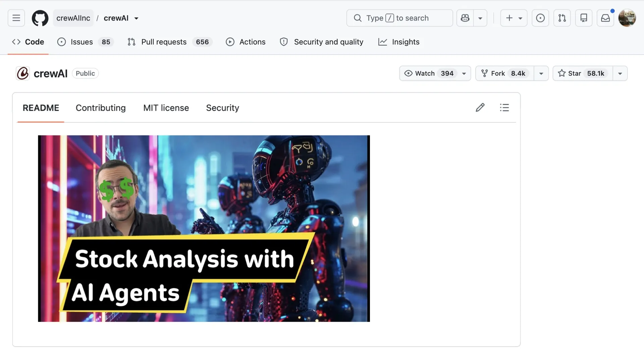
Task: Open the repositories icon in header
Action: 584,18
